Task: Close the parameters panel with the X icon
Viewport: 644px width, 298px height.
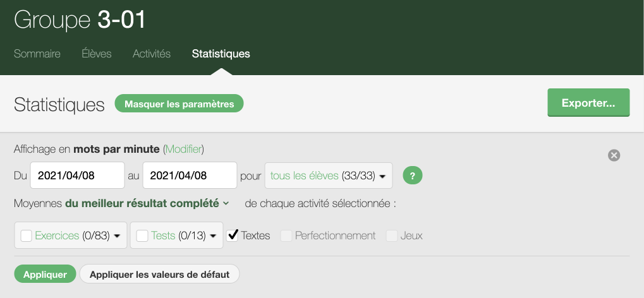Action: 614,155
